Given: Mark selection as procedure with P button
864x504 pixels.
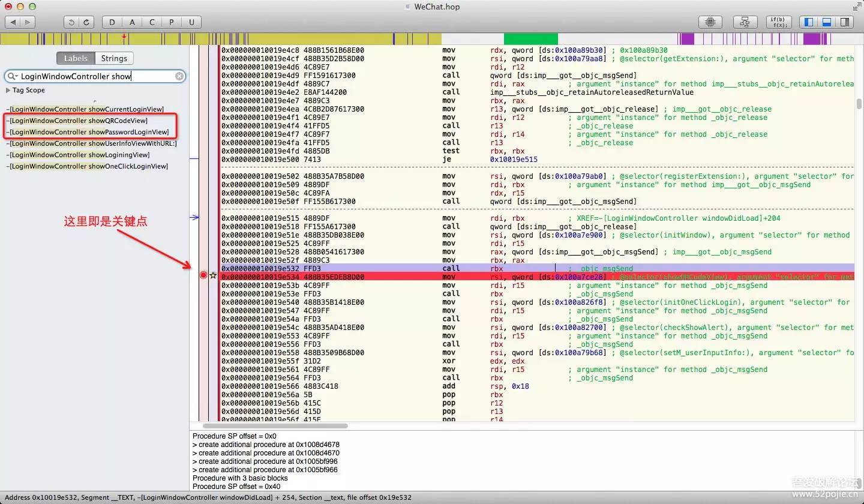Looking at the screenshot, I should [x=172, y=22].
